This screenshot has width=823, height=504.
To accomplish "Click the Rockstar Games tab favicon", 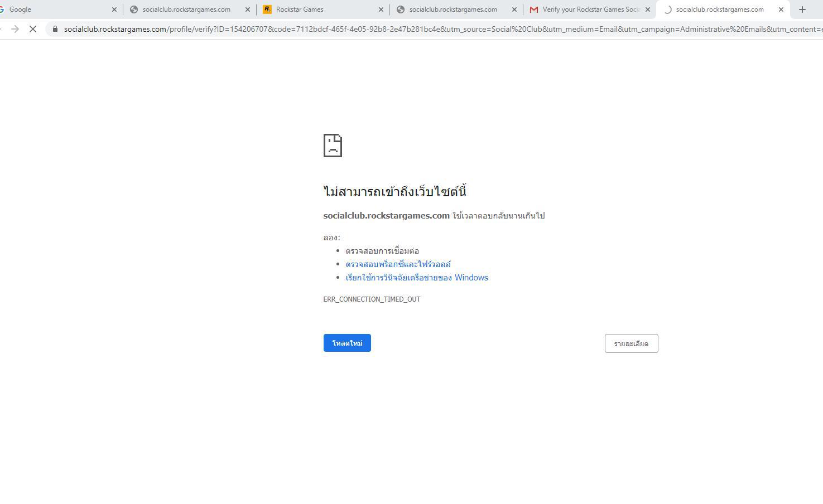I will [x=267, y=9].
